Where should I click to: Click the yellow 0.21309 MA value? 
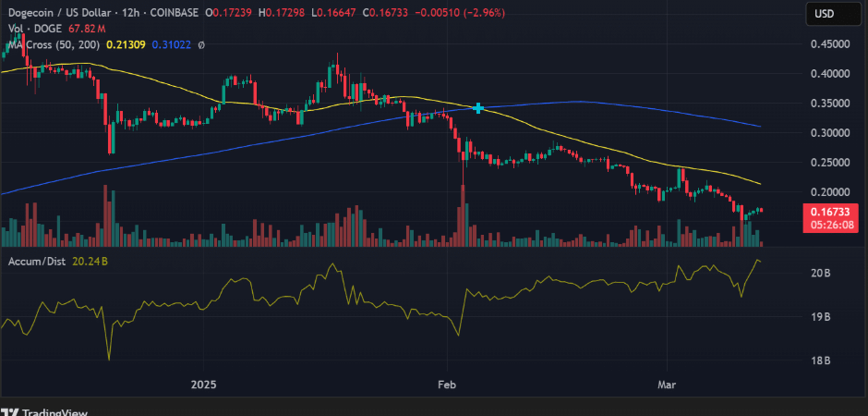[x=126, y=44]
